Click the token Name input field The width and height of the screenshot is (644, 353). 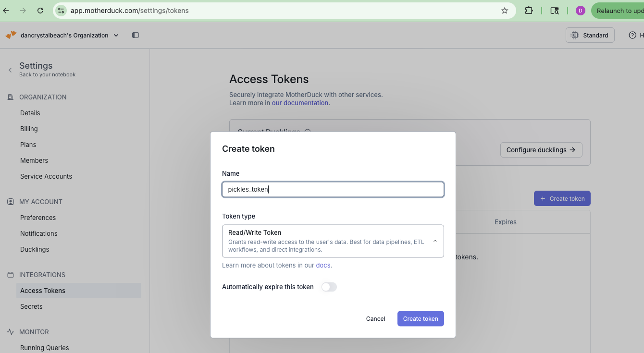(x=333, y=189)
